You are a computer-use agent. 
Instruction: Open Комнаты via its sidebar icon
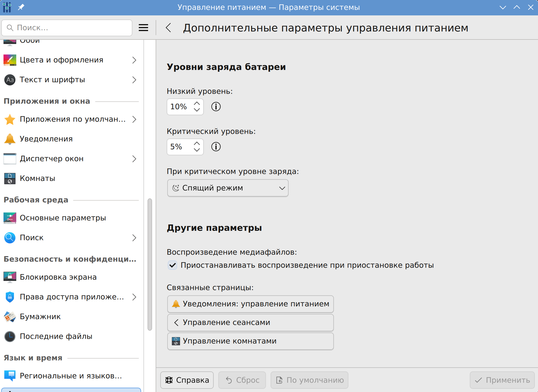(10, 179)
